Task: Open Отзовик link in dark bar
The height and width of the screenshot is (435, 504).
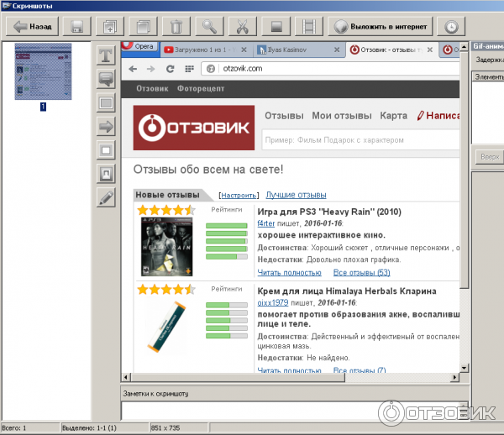Action: (152, 89)
